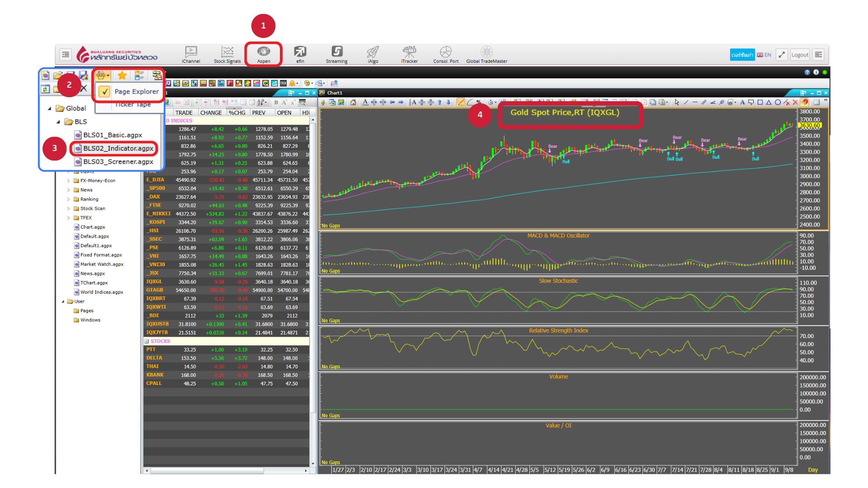Click the Logout button
Image resolution: width=868 pixels, height=488 pixels.
(x=799, y=55)
